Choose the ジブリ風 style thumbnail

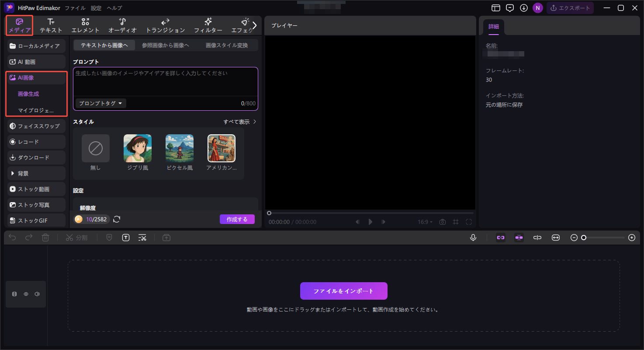point(138,148)
